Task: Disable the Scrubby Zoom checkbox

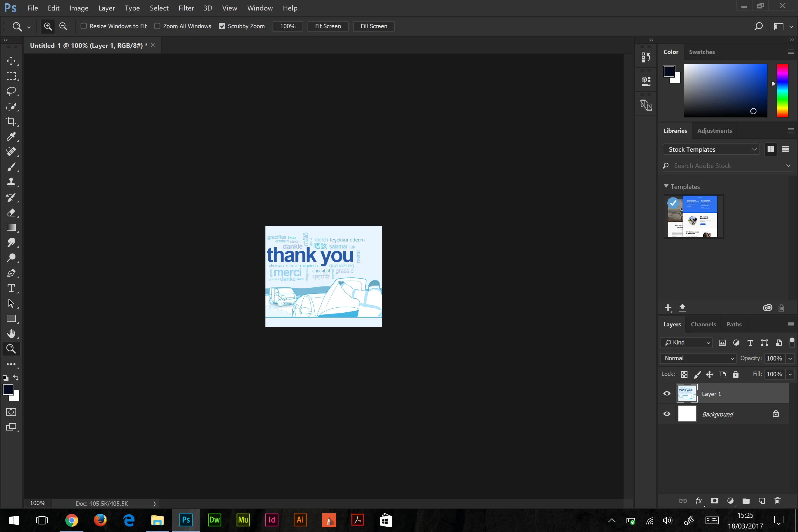Action: [x=222, y=26]
